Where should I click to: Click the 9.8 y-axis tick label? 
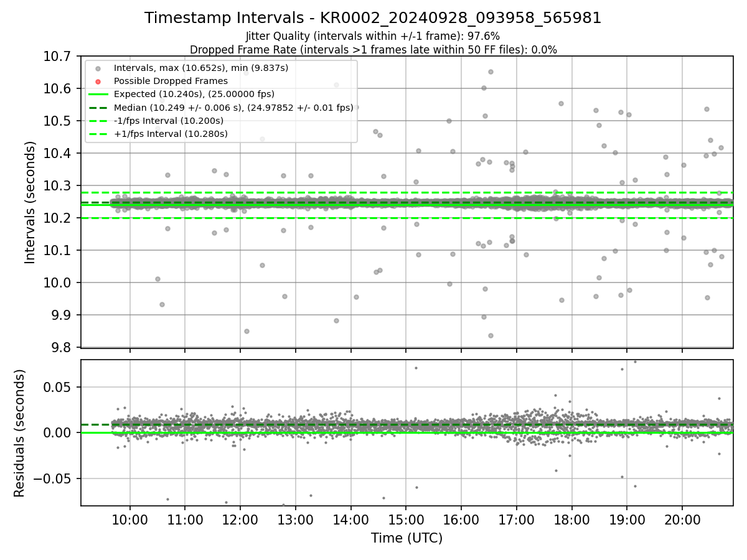pyautogui.click(x=60, y=348)
